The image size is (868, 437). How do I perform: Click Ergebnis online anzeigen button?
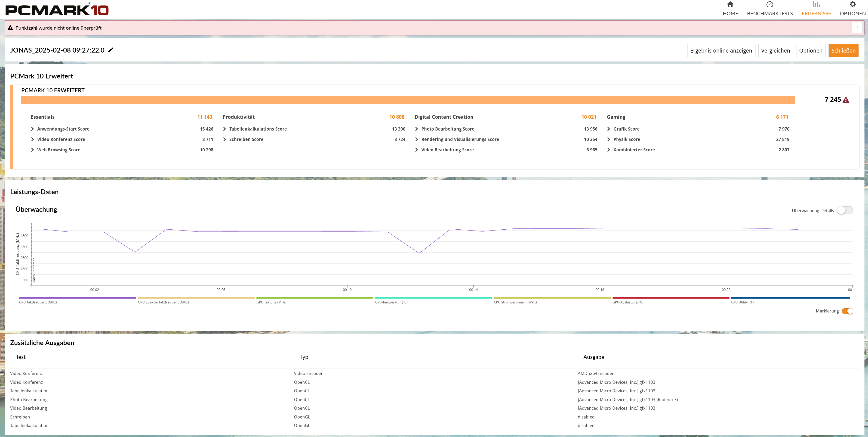coord(721,51)
